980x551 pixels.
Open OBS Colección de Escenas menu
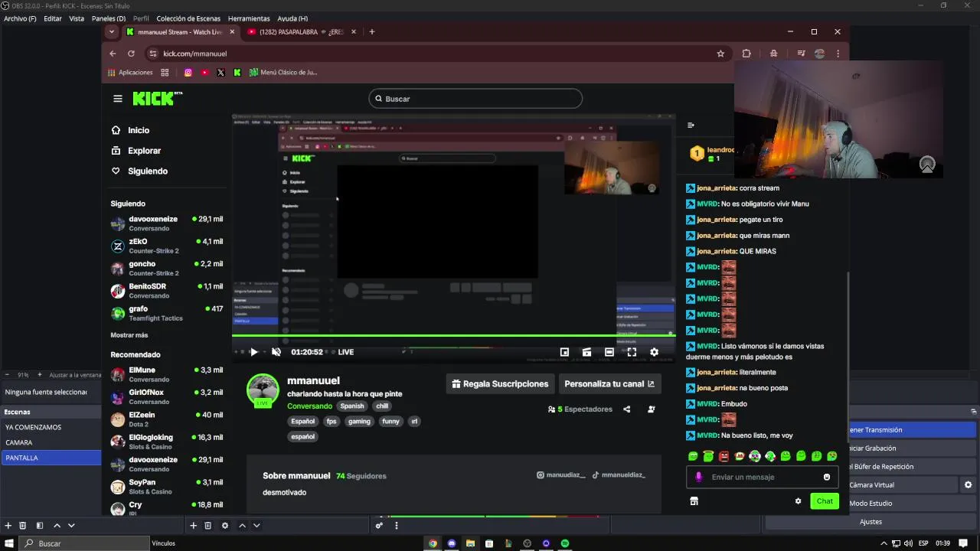coord(188,18)
